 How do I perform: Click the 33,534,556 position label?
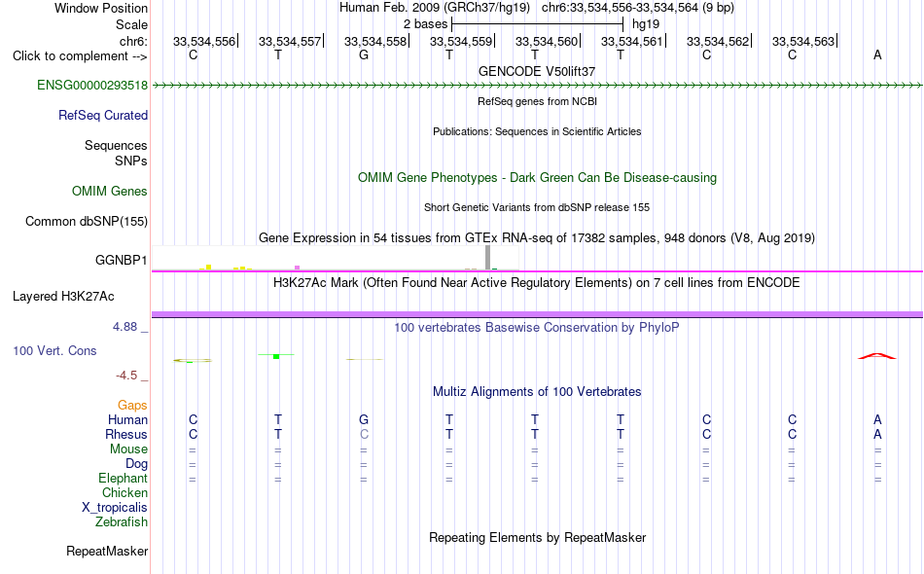204,41
